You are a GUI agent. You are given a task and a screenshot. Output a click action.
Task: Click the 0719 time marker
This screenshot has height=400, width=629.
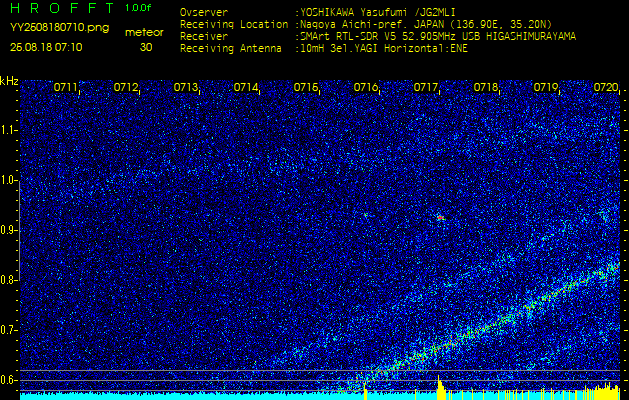546,87
